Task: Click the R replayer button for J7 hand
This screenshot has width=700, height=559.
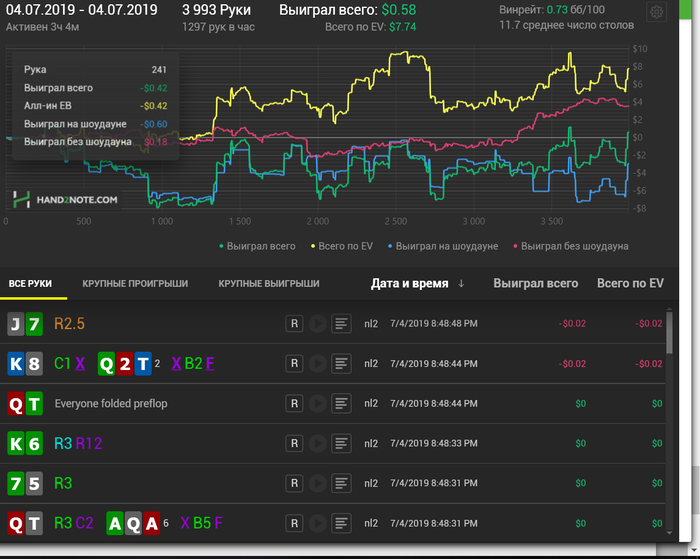Action: point(294,324)
